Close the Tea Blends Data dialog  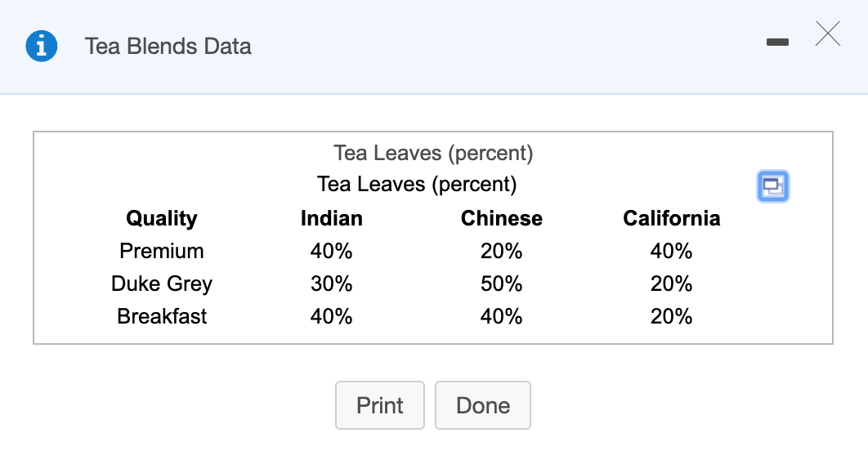click(828, 33)
